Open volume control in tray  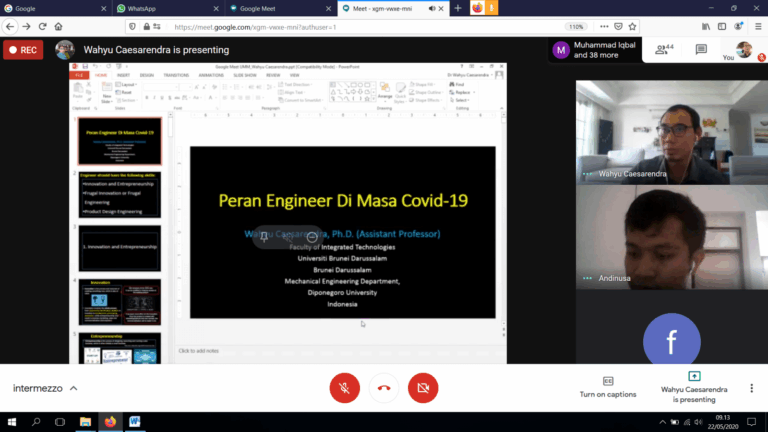[698, 422]
